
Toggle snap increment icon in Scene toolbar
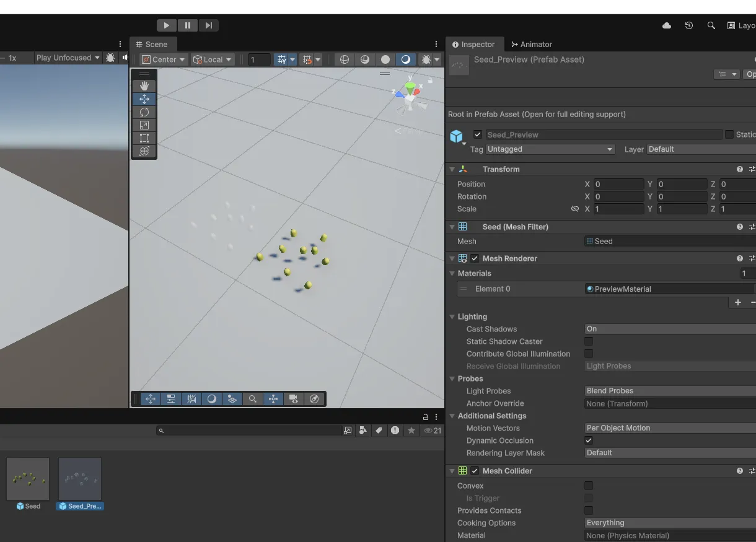(x=307, y=59)
